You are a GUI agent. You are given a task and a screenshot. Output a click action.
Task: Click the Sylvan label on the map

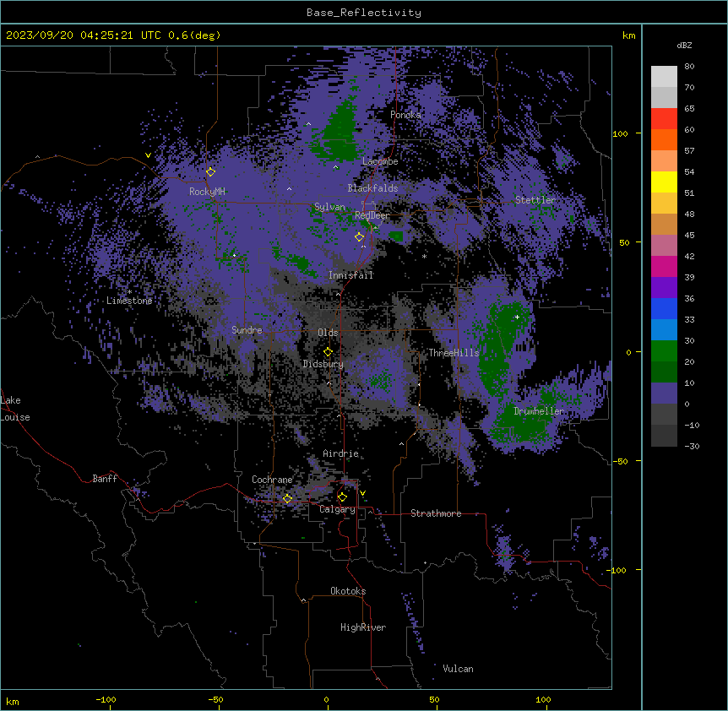(x=329, y=207)
